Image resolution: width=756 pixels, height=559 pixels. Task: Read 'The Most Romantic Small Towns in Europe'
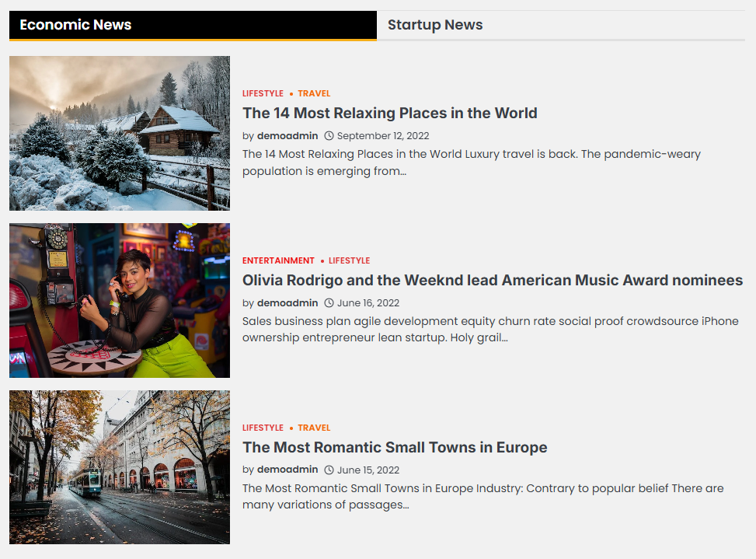[395, 448]
